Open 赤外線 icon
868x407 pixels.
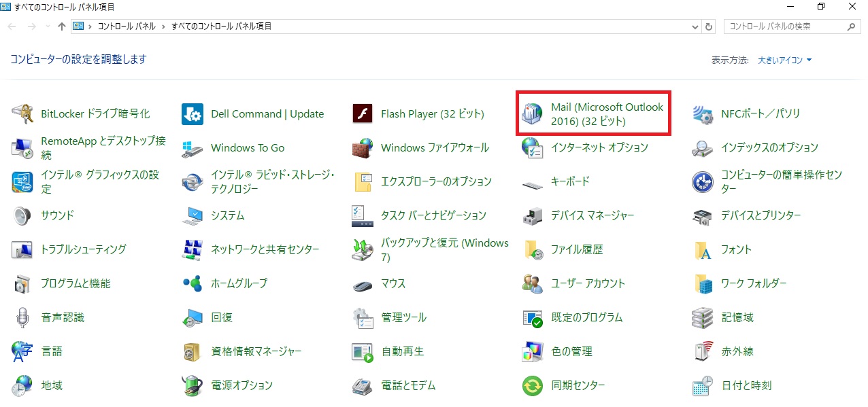(x=703, y=352)
